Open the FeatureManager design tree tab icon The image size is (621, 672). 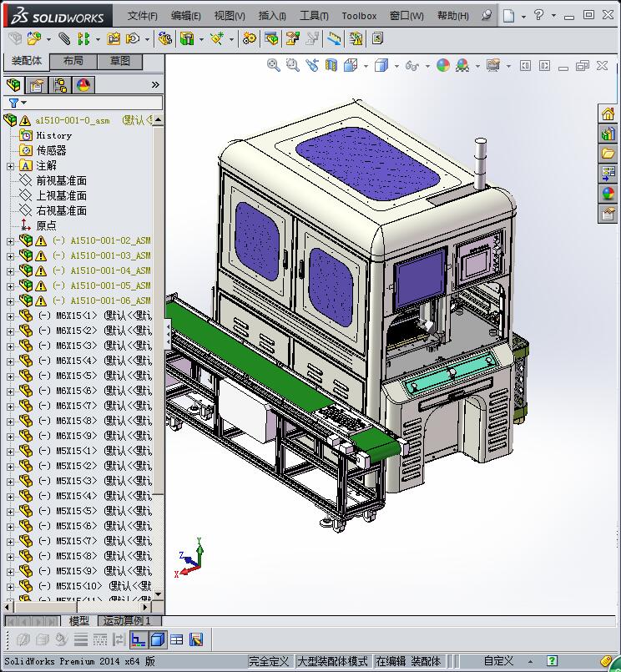point(13,85)
